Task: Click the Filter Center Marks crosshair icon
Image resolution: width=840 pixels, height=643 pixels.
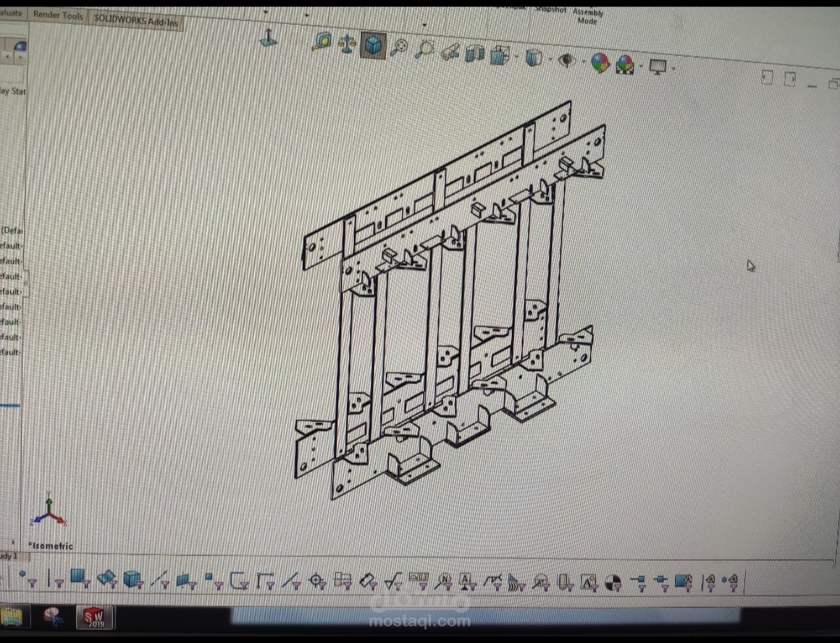Action: pos(317,582)
